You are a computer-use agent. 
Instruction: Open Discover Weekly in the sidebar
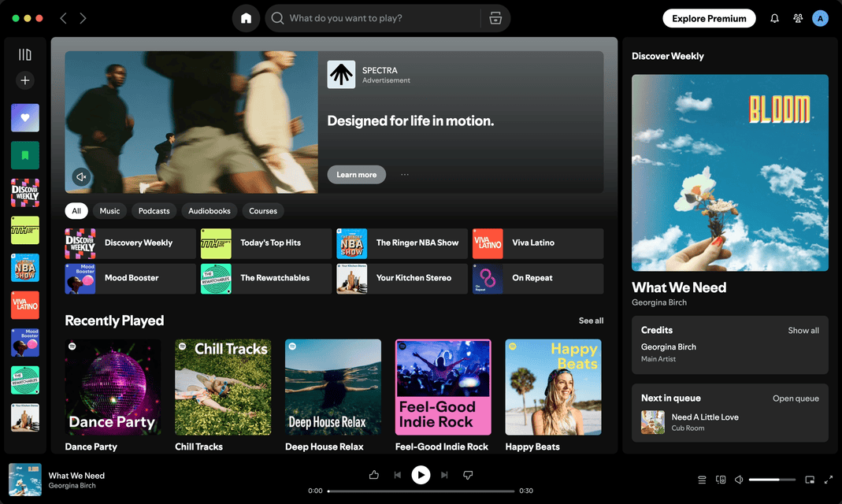(25, 193)
